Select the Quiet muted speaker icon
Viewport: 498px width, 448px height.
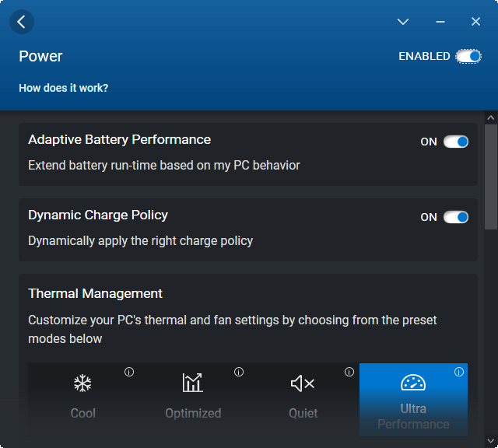(x=303, y=383)
